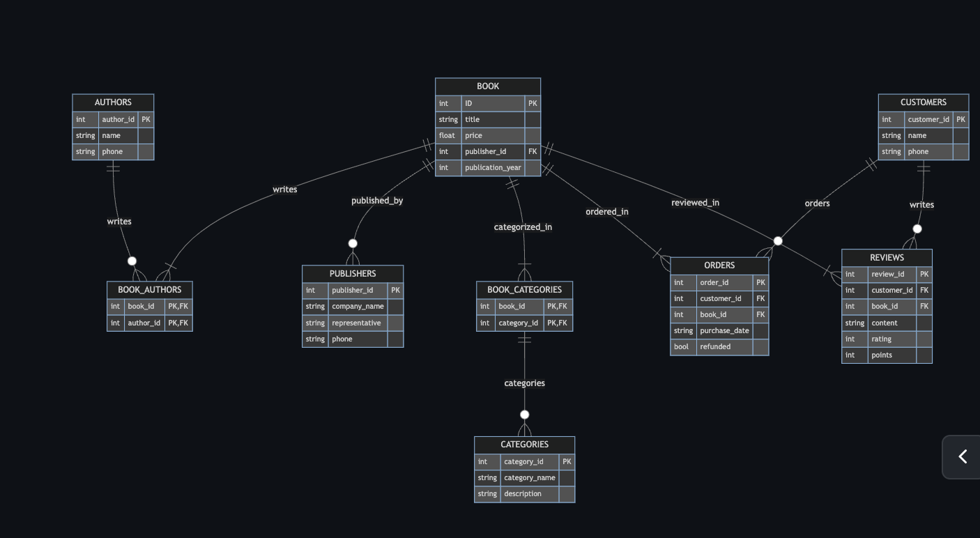Click the purchase_date attribute in ORDERS
This screenshot has height=538, width=980.
[x=725, y=331]
